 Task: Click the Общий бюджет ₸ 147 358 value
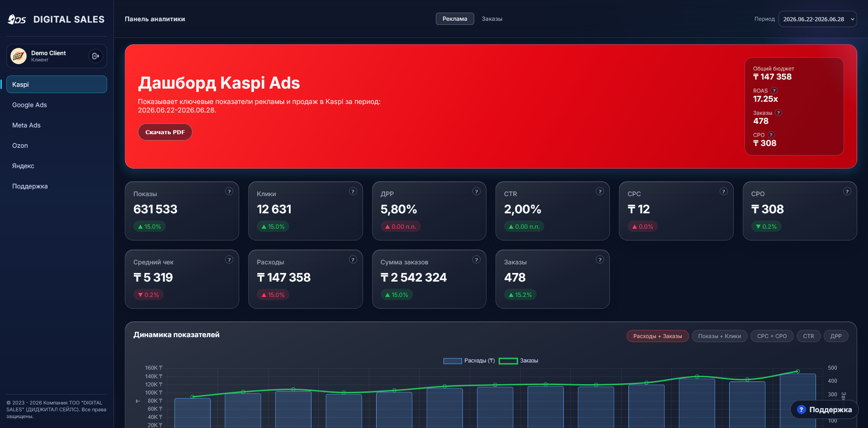pyautogui.click(x=772, y=77)
